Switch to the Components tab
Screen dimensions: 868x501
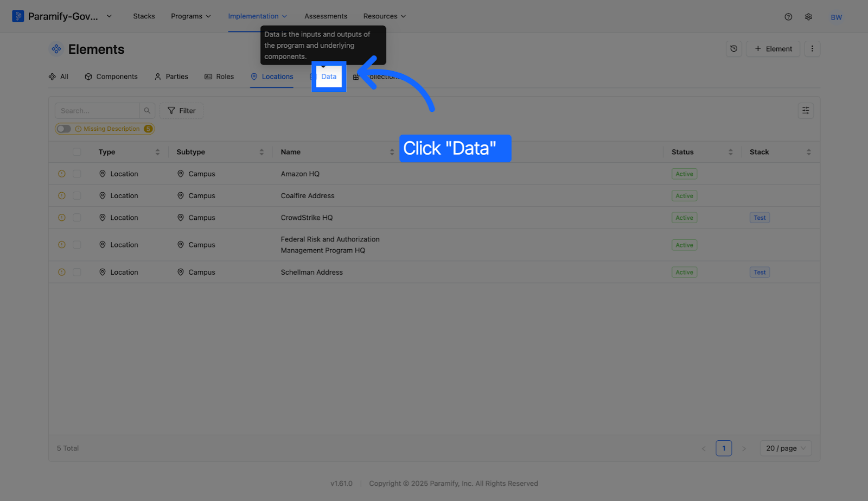coord(111,77)
